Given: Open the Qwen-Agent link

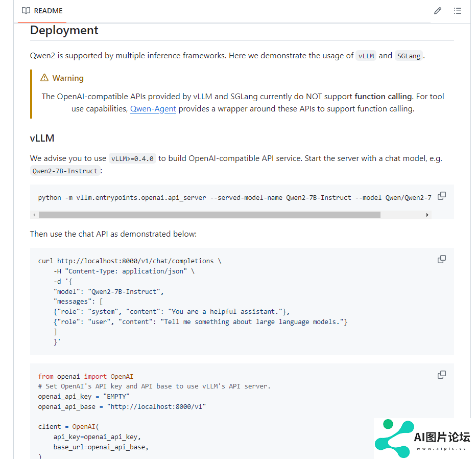Looking at the screenshot, I should click(x=153, y=109).
